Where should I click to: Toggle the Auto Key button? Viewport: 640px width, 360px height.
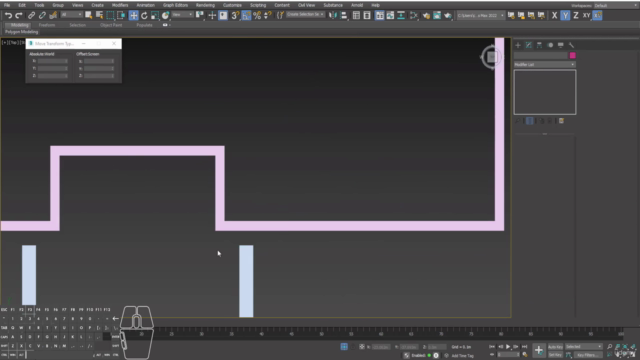[555, 347]
